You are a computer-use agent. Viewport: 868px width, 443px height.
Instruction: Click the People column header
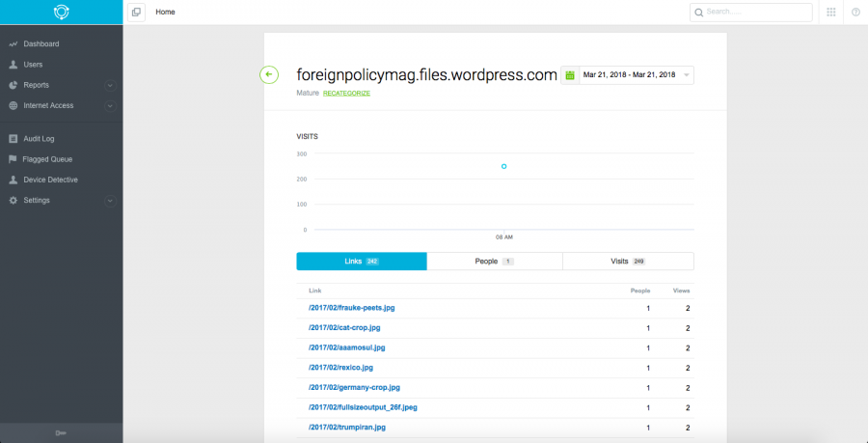pyautogui.click(x=640, y=291)
